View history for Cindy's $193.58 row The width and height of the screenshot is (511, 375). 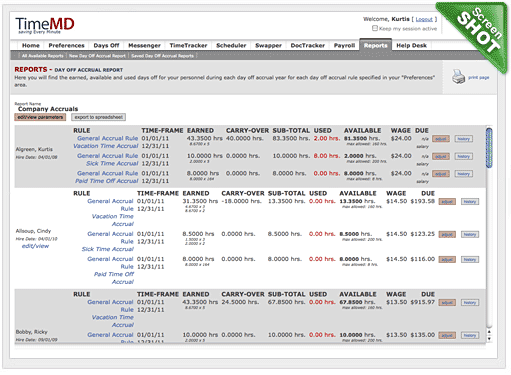470,202
